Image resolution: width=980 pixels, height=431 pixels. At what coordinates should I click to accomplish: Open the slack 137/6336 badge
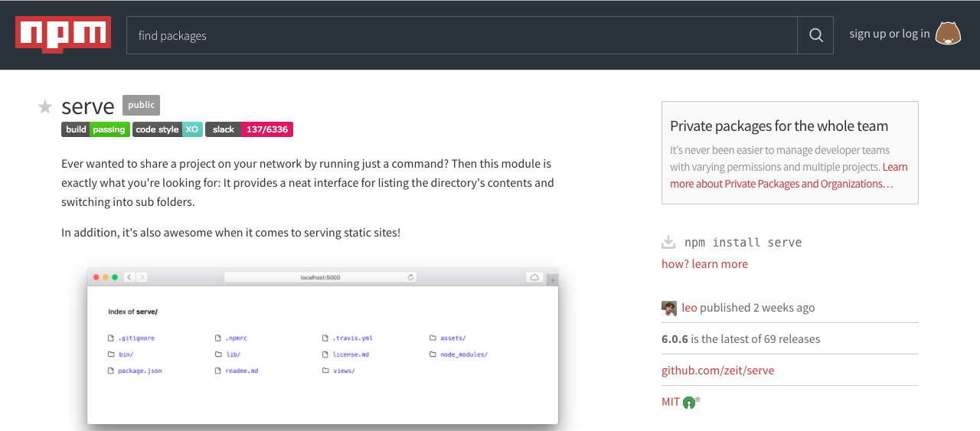click(x=249, y=129)
